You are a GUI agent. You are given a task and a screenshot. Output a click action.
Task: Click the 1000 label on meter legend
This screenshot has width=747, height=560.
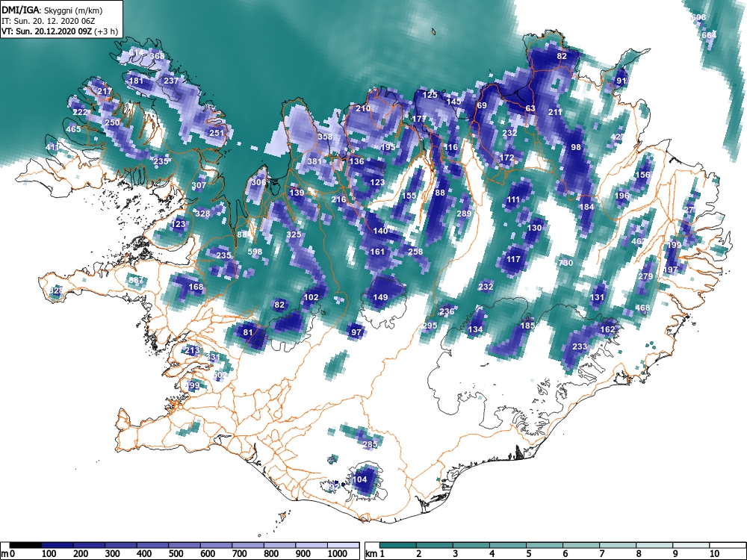tap(337, 554)
